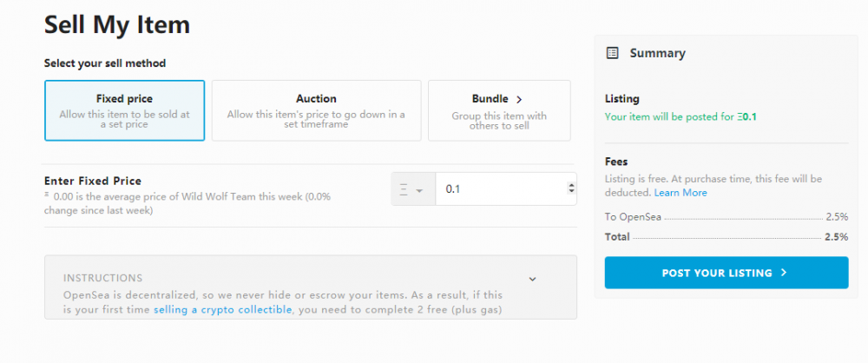Click the To OpenSea fee row
This screenshot has height=363, width=868.
pos(726,217)
